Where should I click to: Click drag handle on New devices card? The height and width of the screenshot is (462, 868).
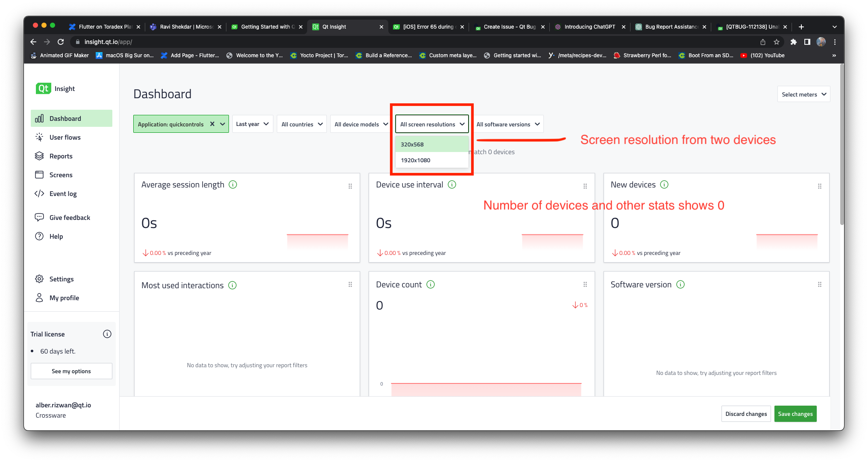click(x=819, y=186)
